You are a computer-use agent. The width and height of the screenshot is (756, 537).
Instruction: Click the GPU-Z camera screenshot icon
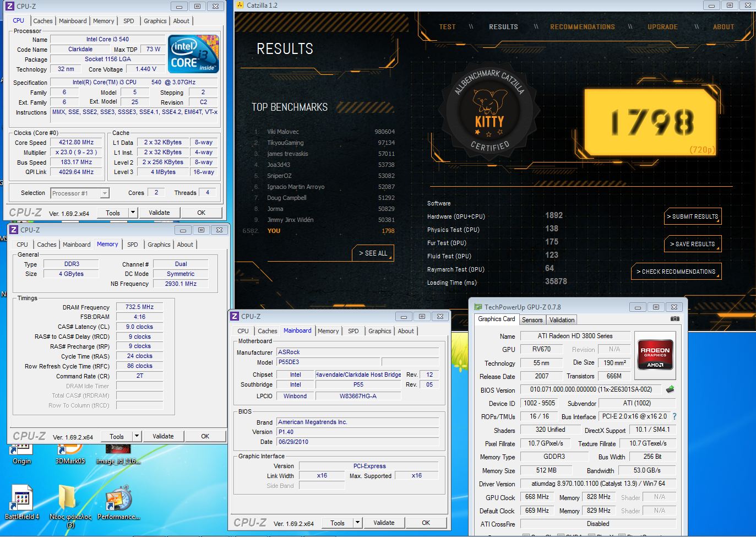click(675, 319)
